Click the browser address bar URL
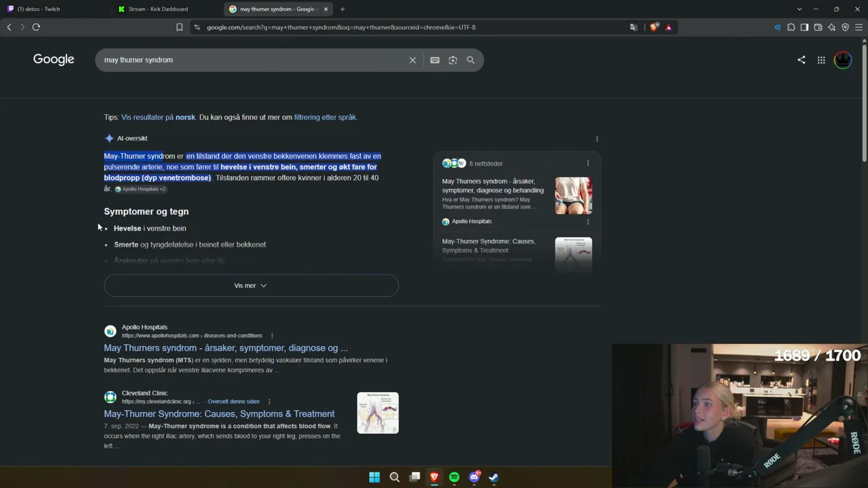This screenshot has width=868, height=488. 341,27
